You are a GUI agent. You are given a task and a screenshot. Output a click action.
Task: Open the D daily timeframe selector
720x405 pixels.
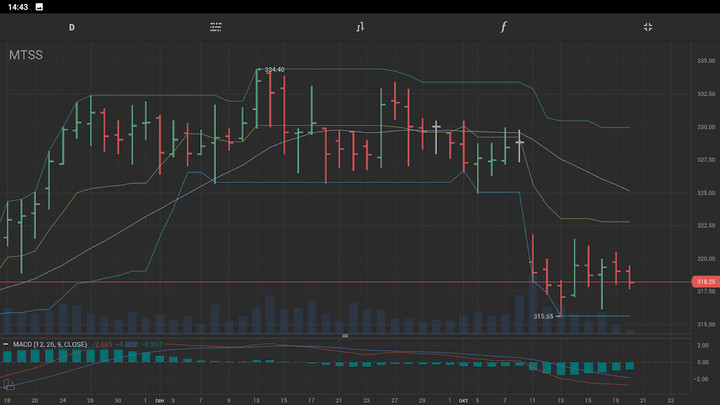tap(72, 28)
